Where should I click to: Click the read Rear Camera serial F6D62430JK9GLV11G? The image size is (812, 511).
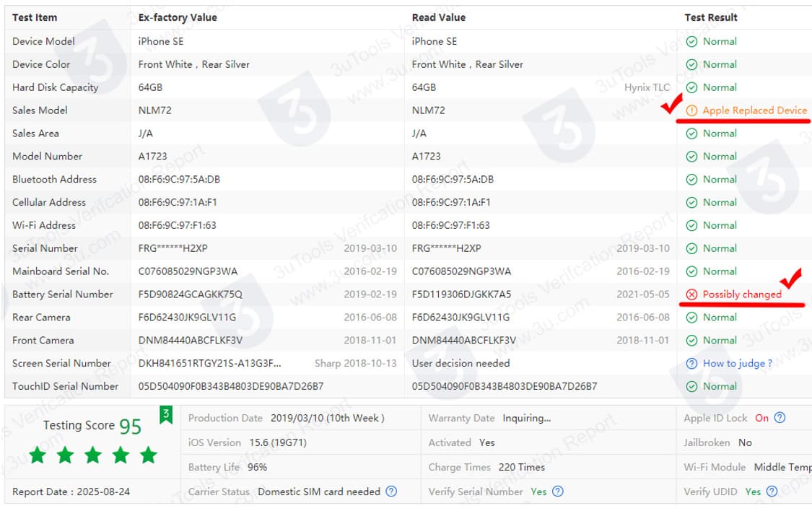coord(461,318)
